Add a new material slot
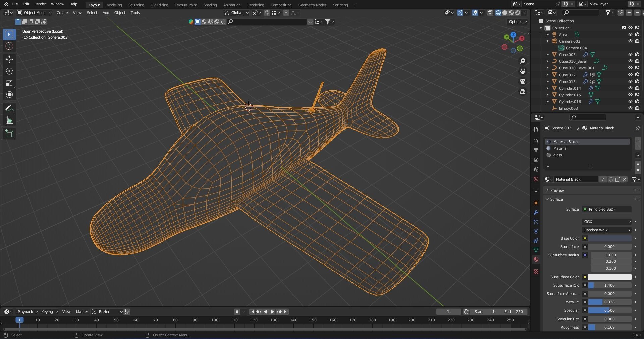 638,140
